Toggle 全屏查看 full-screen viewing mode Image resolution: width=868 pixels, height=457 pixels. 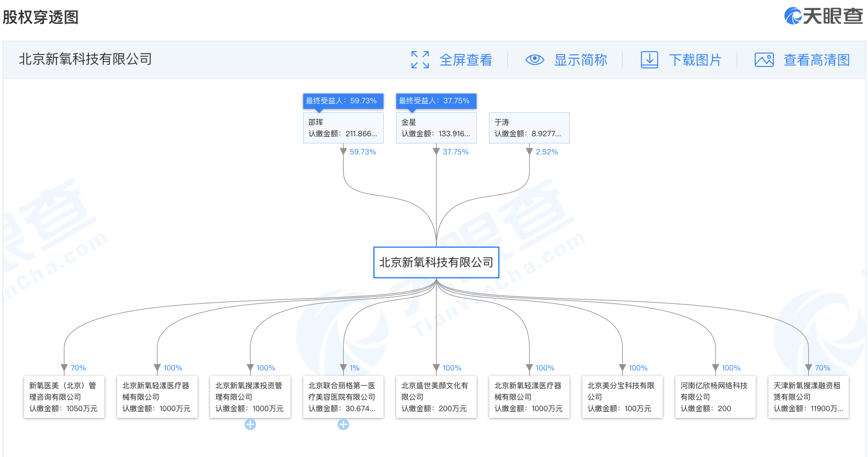pyautogui.click(x=466, y=60)
